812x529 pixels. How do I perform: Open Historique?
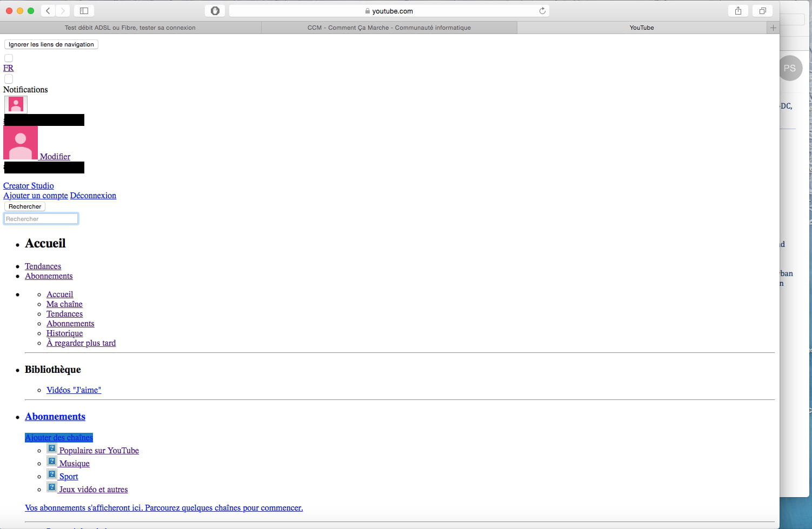pyautogui.click(x=64, y=333)
